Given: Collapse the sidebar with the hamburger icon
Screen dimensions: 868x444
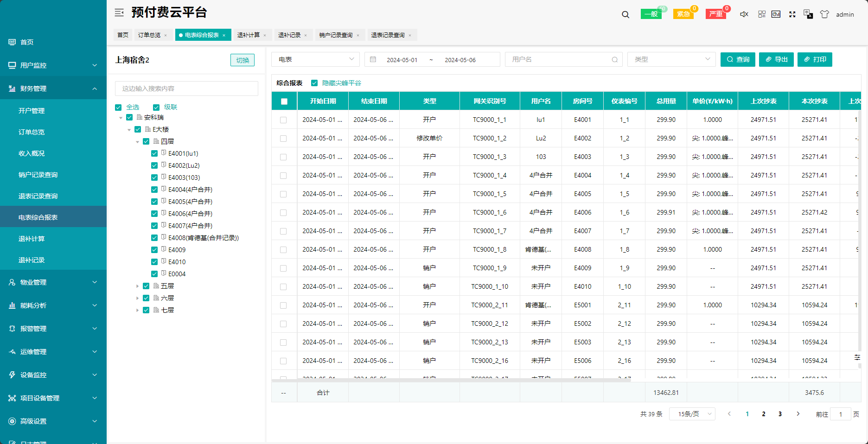Looking at the screenshot, I should (119, 13).
